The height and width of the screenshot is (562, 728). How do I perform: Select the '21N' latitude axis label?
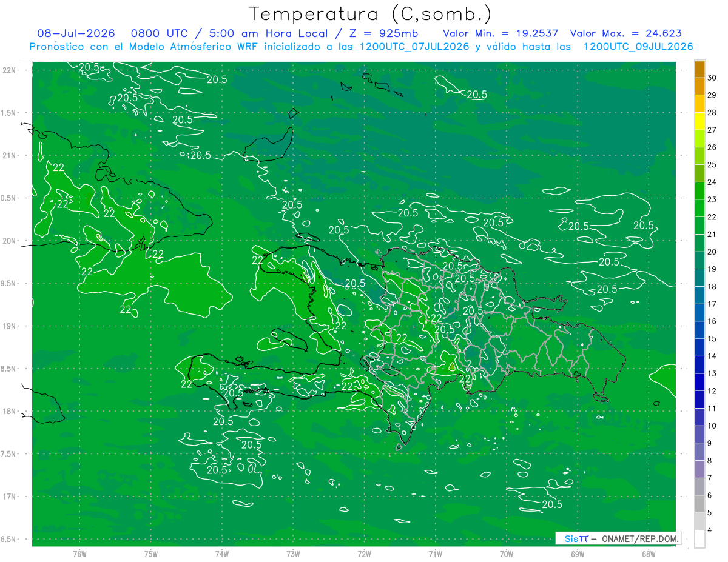point(8,155)
